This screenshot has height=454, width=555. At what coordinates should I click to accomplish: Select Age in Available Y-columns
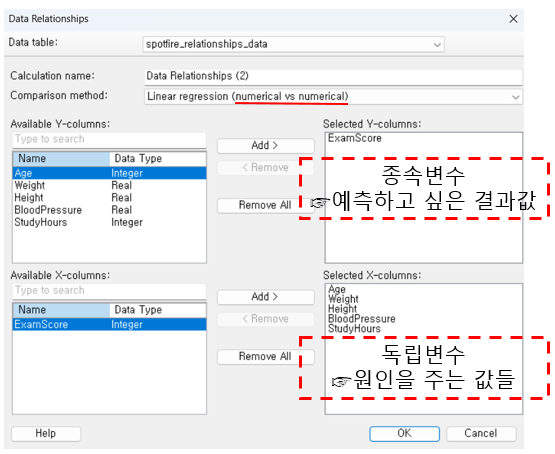click(x=109, y=173)
